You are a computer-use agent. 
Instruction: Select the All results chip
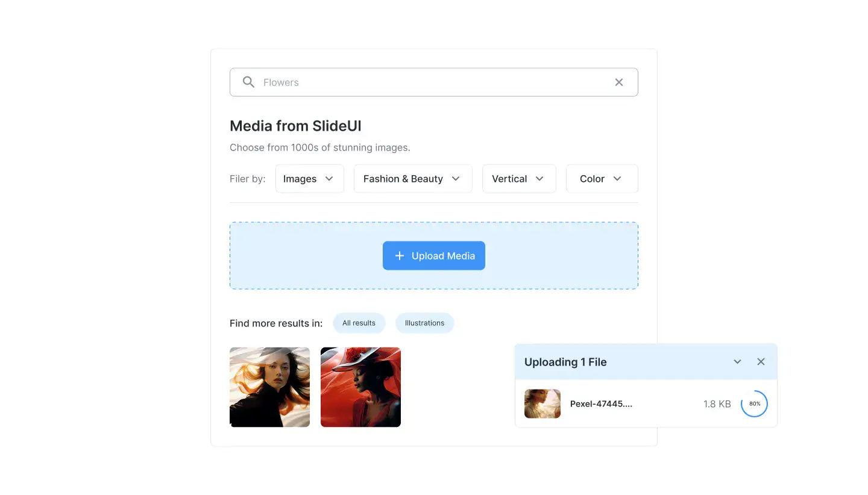pyautogui.click(x=359, y=323)
